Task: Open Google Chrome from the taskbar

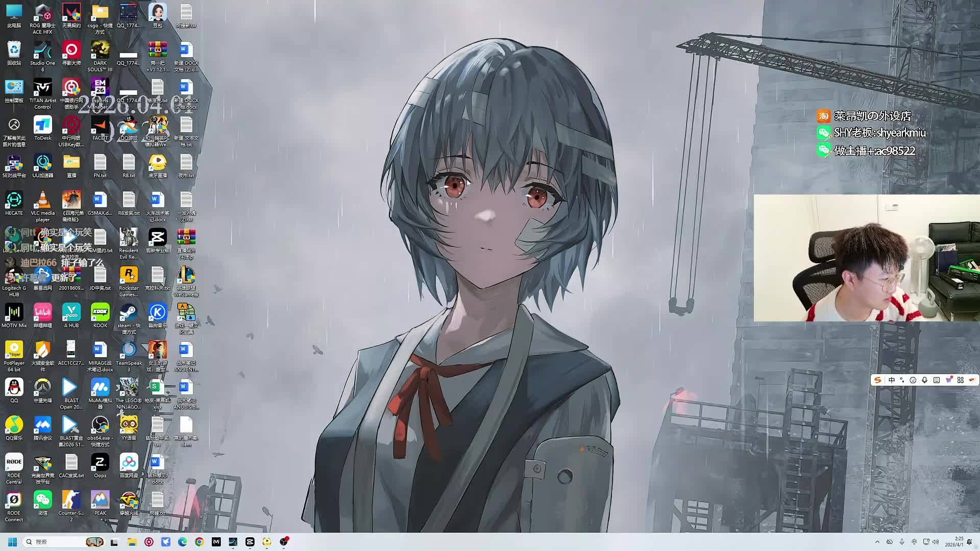Action: tap(199, 542)
